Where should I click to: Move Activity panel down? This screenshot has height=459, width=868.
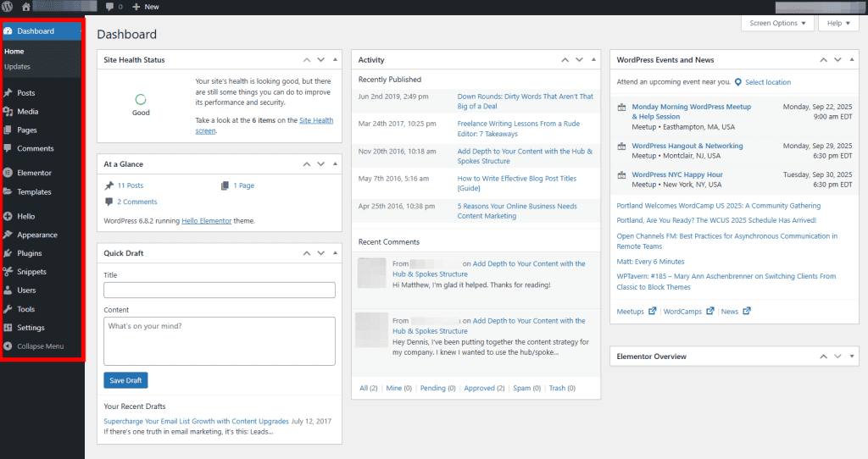(579, 60)
